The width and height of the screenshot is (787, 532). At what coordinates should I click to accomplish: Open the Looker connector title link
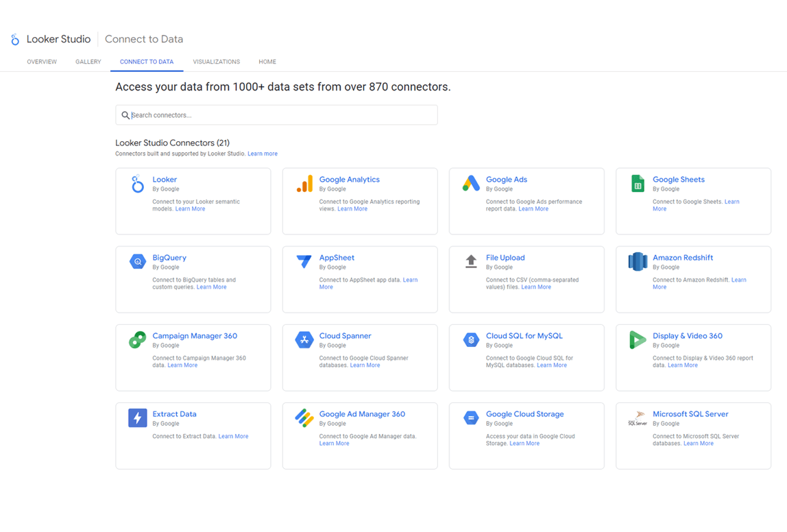(x=165, y=179)
